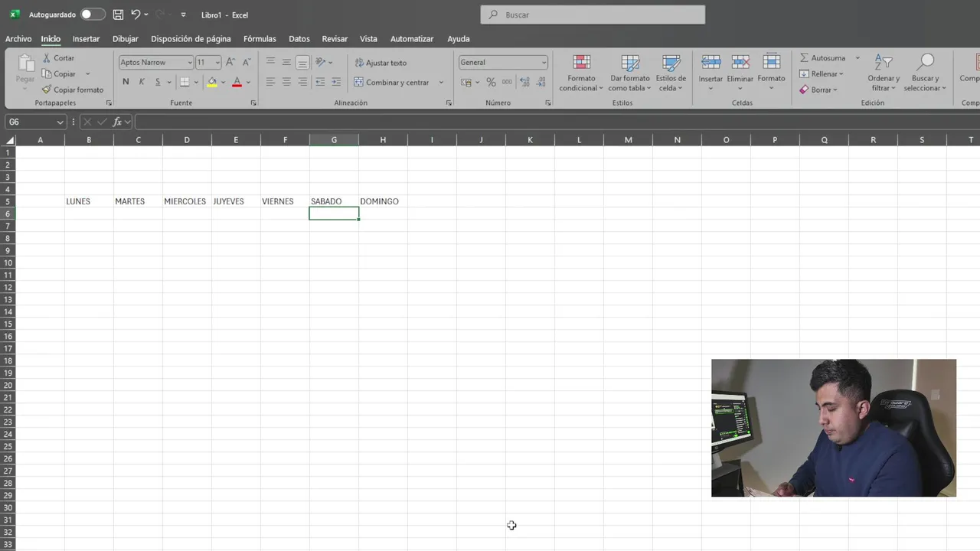
Task: Click the text orientation icon
Action: coord(321,62)
